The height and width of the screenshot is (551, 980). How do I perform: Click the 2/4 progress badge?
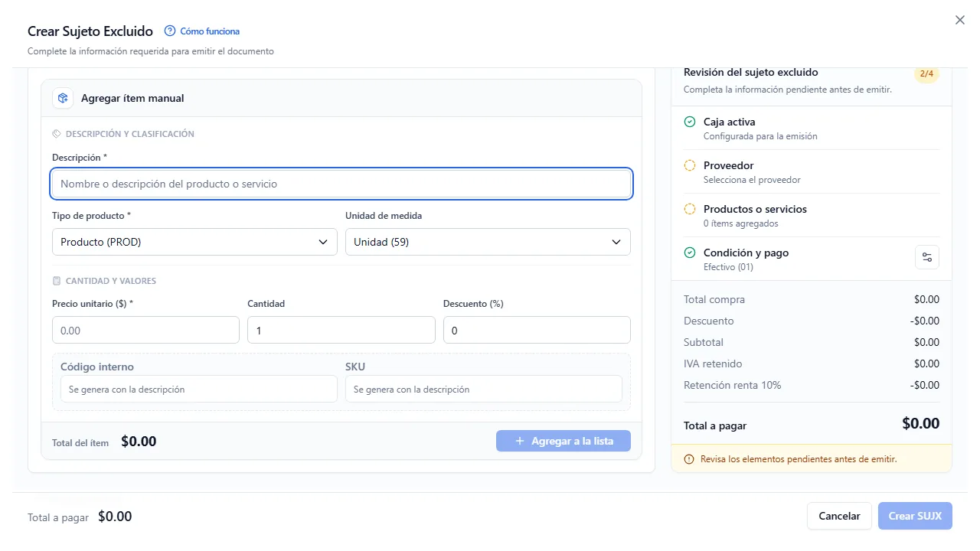(x=926, y=73)
